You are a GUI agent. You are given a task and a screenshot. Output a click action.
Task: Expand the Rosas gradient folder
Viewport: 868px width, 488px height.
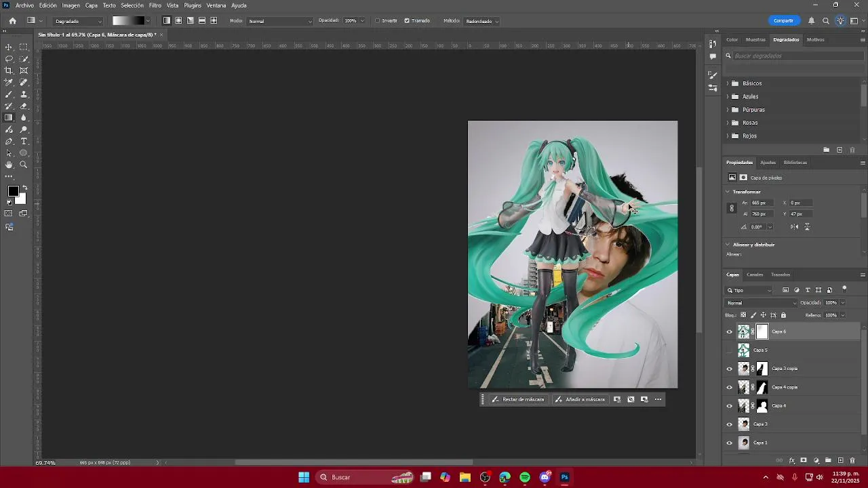click(728, 123)
